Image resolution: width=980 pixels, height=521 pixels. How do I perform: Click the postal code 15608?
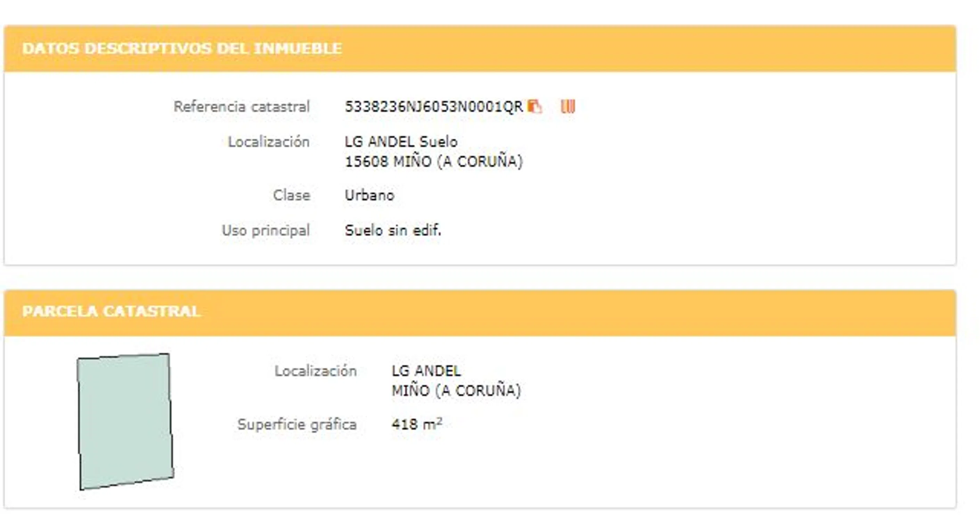pyautogui.click(x=366, y=162)
